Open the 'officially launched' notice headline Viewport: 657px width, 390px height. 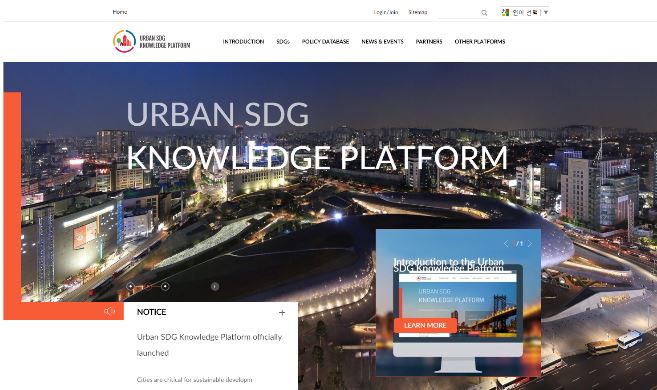pyautogui.click(x=210, y=345)
